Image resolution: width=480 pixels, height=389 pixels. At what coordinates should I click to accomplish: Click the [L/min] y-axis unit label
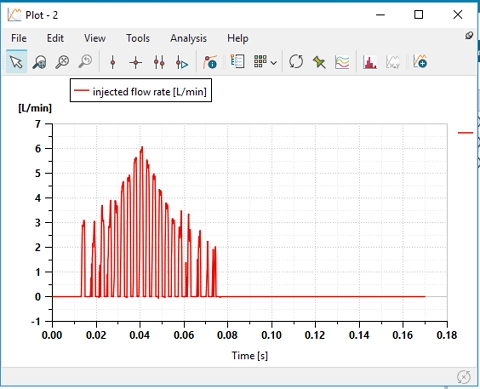pos(35,108)
